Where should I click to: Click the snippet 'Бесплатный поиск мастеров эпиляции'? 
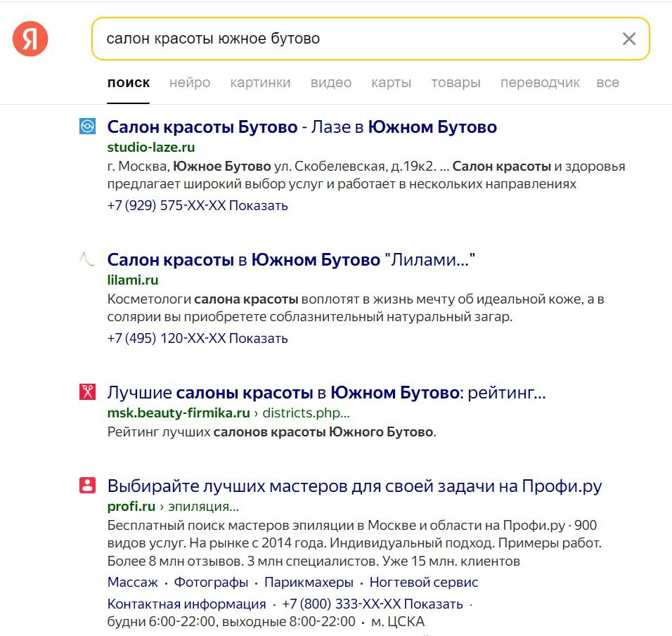click(x=354, y=543)
